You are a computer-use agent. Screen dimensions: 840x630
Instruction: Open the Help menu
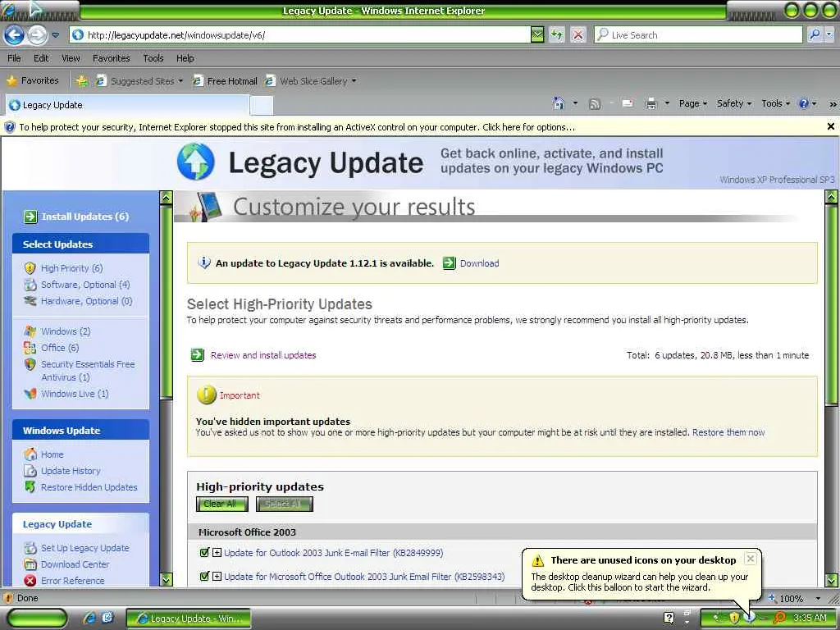coord(185,58)
